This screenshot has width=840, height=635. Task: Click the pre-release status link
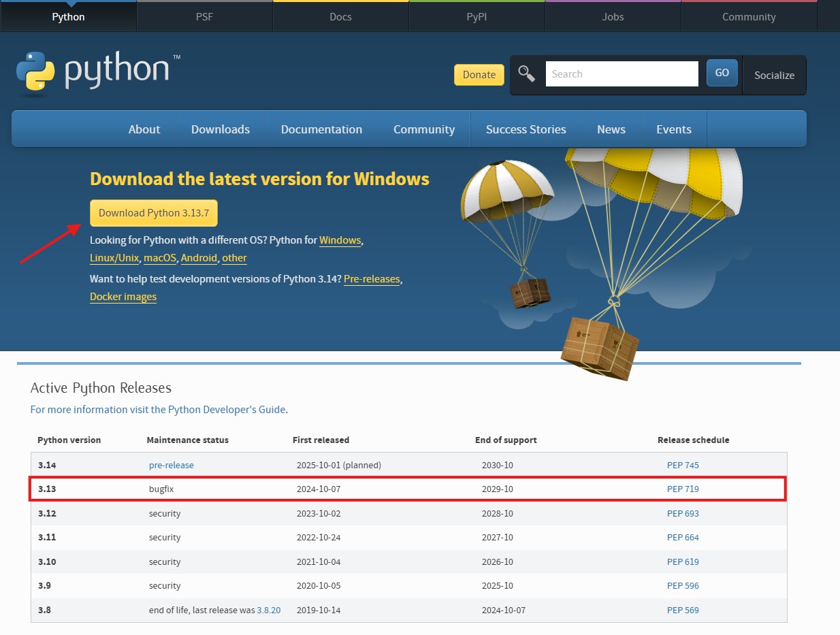click(x=172, y=466)
